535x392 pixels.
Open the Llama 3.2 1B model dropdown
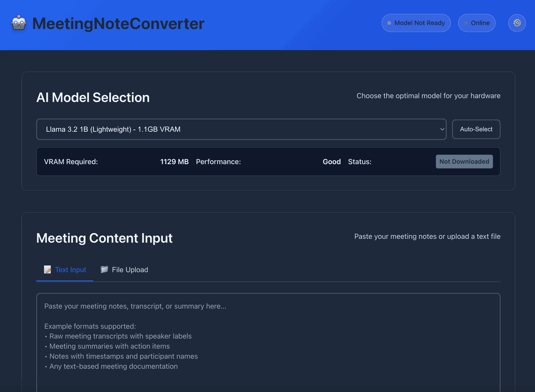[x=241, y=129]
